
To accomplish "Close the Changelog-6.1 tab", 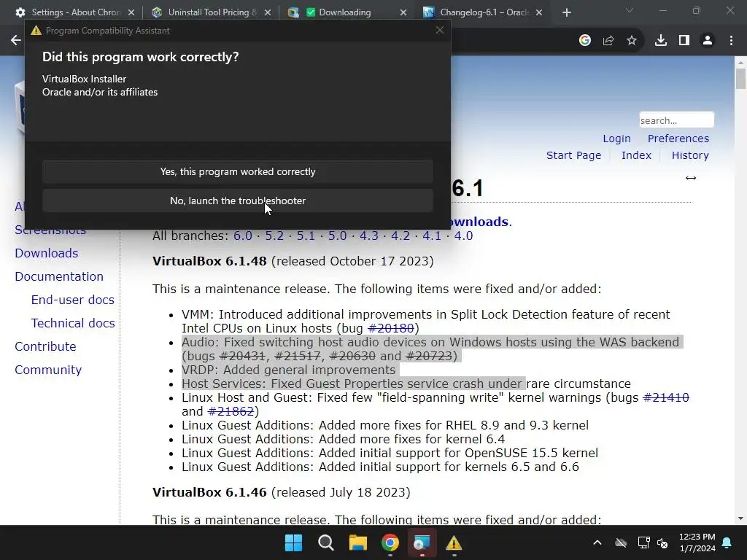I will pyautogui.click(x=539, y=12).
